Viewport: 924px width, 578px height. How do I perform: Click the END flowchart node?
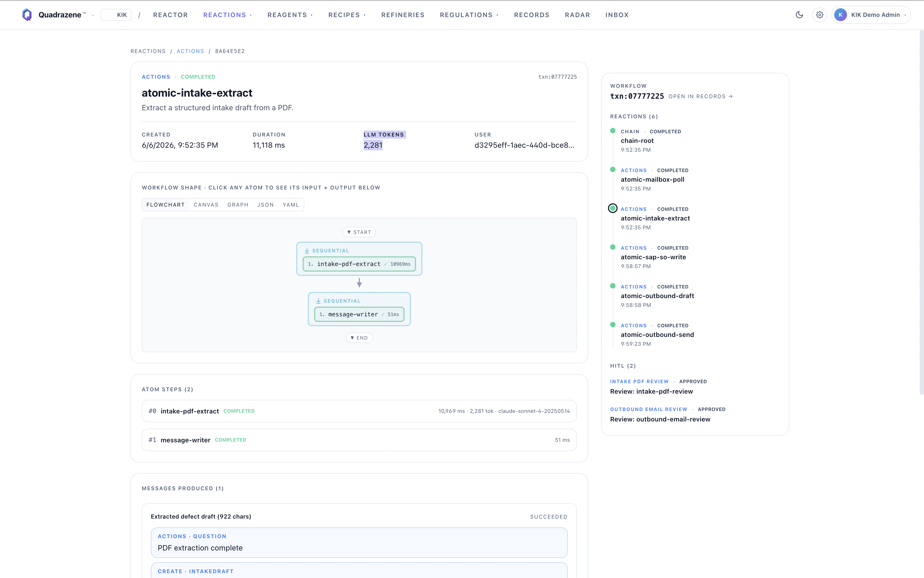359,338
